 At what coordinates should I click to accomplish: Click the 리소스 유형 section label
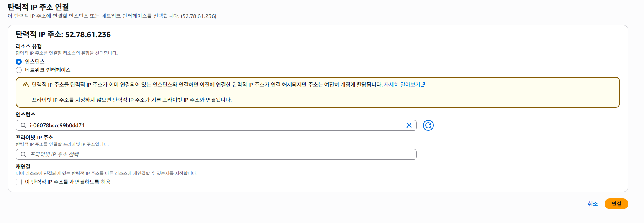click(x=29, y=46)
